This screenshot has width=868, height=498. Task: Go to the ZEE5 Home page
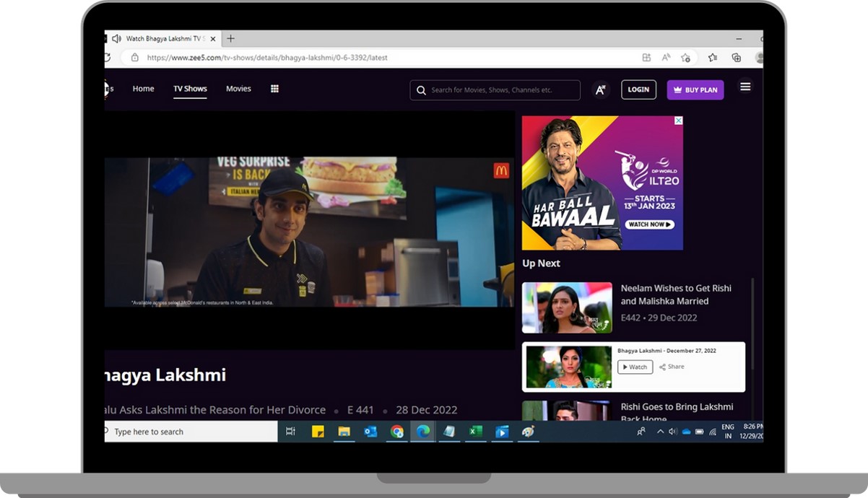pos(143,89)
